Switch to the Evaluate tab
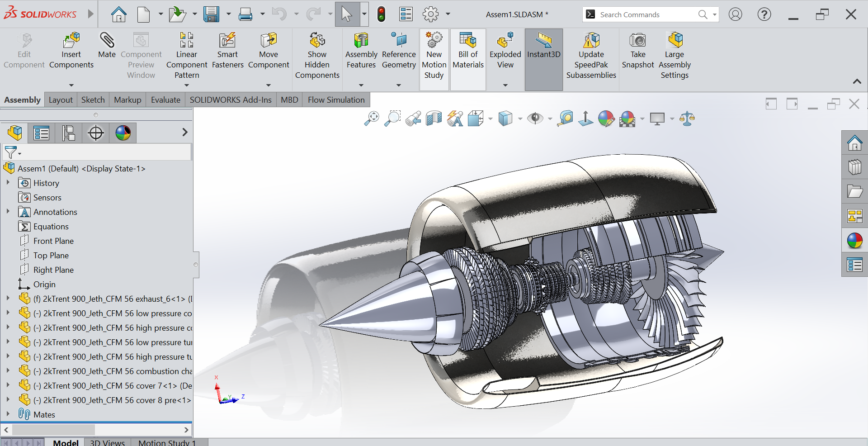Screen dimensions: 868x446 coord(165,100)
